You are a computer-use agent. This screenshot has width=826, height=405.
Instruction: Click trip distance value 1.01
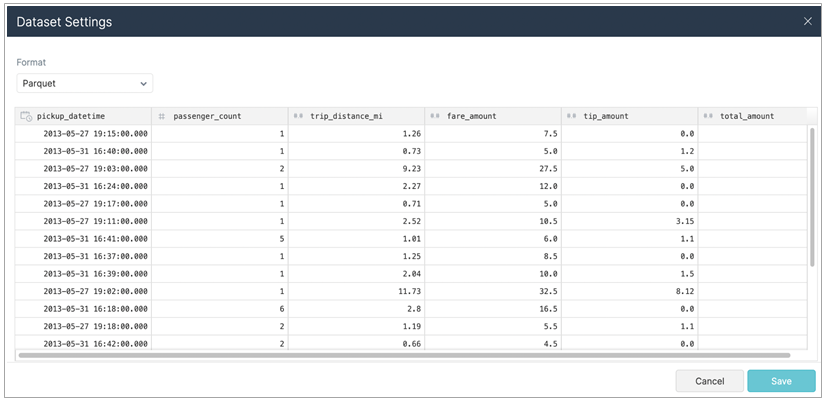(412, 239)
